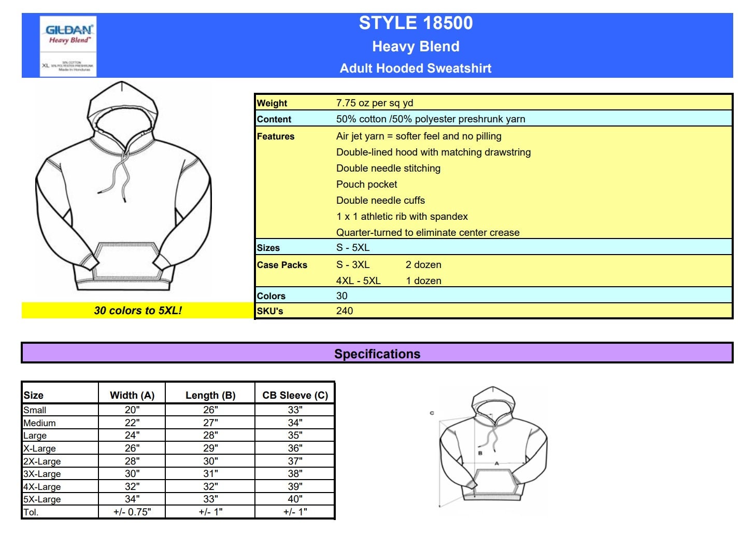Select the SKU's value "240"
Screen dimensions: 756x547
click(345, 311)
